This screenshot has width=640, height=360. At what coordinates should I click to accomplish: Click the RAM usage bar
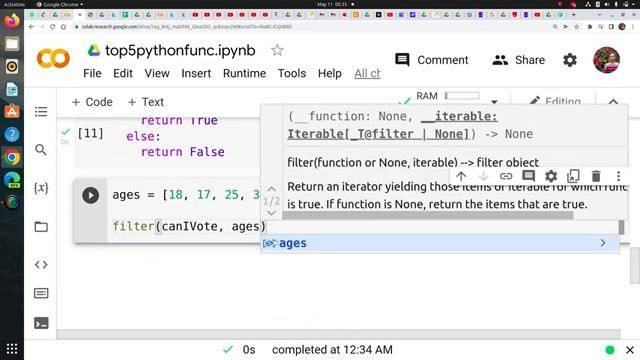tap(462, 96)
